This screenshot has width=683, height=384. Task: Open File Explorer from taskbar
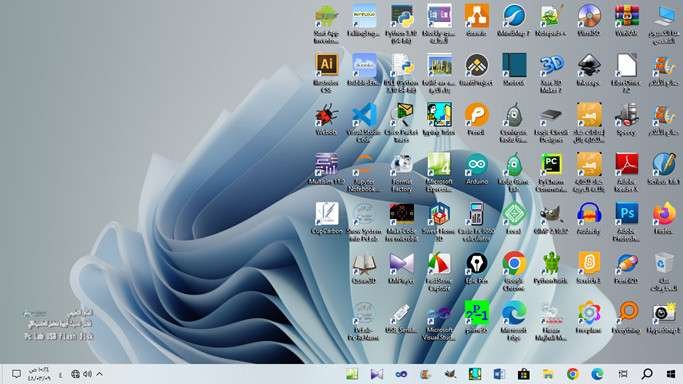(x=548, y=374)
